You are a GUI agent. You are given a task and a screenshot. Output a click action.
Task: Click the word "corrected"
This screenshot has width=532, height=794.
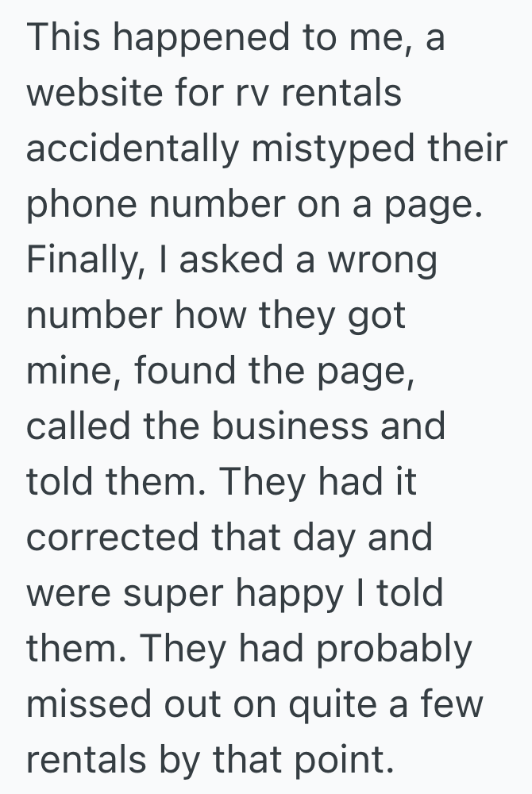(x=112, y=539)
